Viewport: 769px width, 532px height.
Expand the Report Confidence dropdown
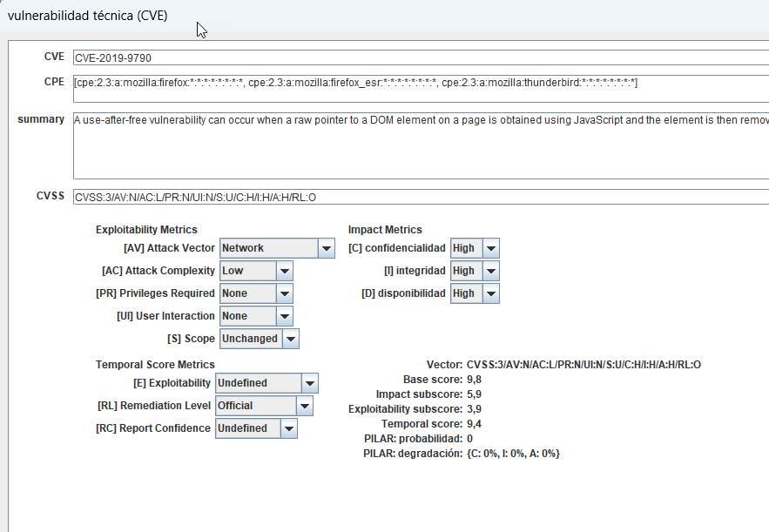tap(256, 428)
